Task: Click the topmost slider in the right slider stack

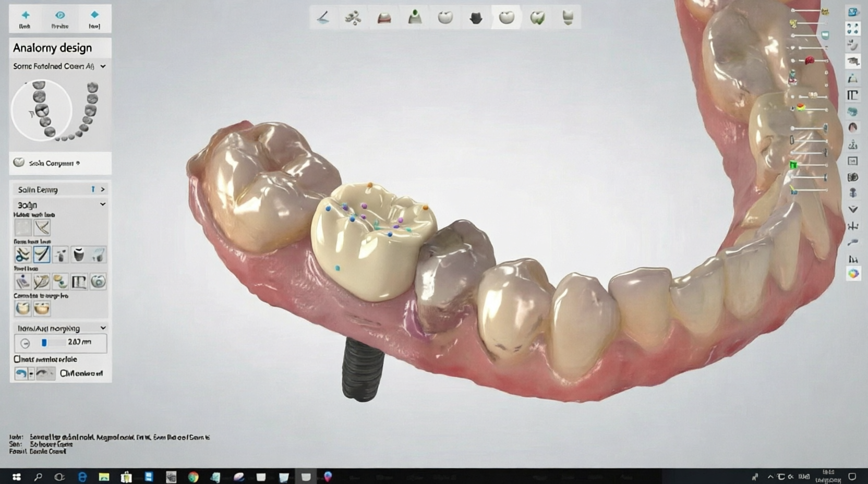Action: click(x=807, y=10)
